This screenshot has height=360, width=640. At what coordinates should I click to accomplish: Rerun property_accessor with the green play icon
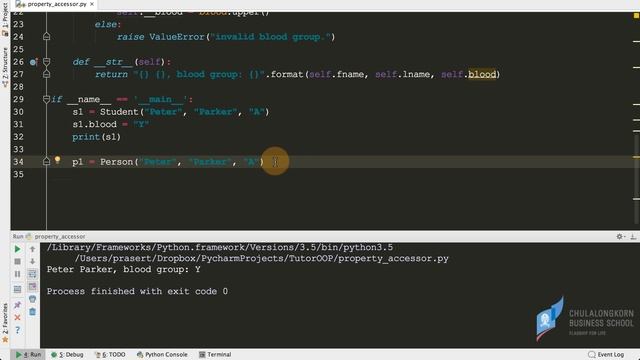[x=17, y=249]
